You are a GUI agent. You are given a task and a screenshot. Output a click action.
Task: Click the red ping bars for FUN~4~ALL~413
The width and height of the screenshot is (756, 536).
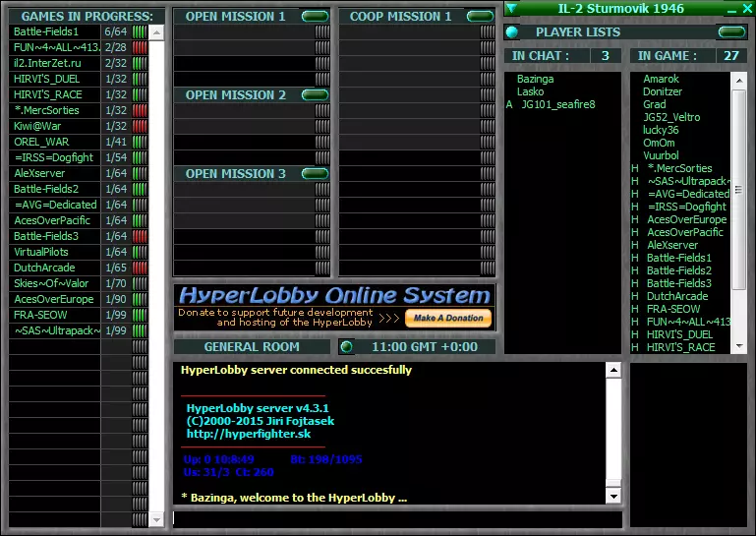tap(140, 47)
